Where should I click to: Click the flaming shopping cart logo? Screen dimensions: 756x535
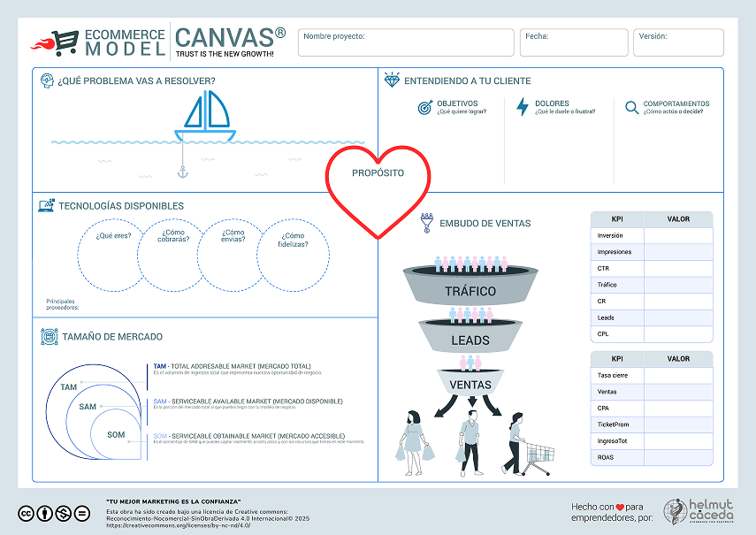pyautogui.click(x=55, y=42)
